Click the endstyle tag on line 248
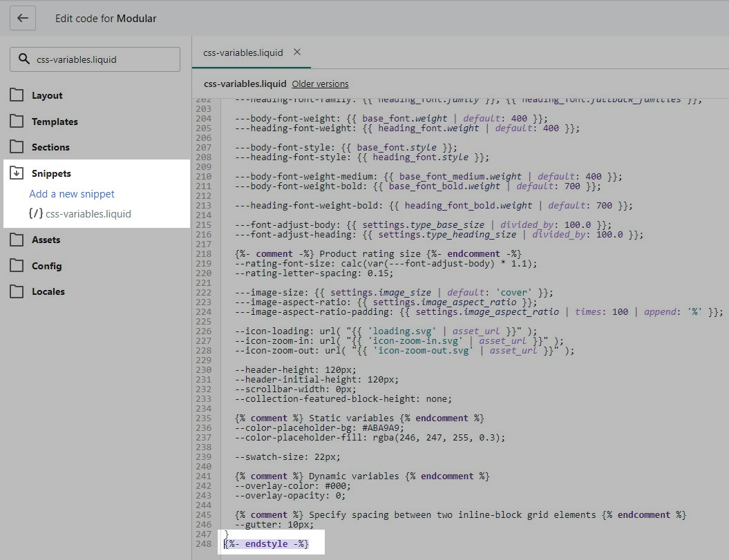The width and height of the screenshot is (729, 560). point(267,543)
